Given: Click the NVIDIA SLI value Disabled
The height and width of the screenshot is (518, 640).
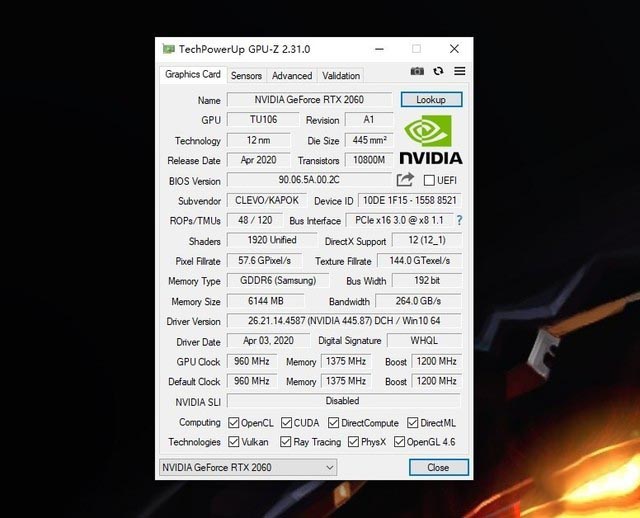Looking at the screenshot, I should 343,401.
